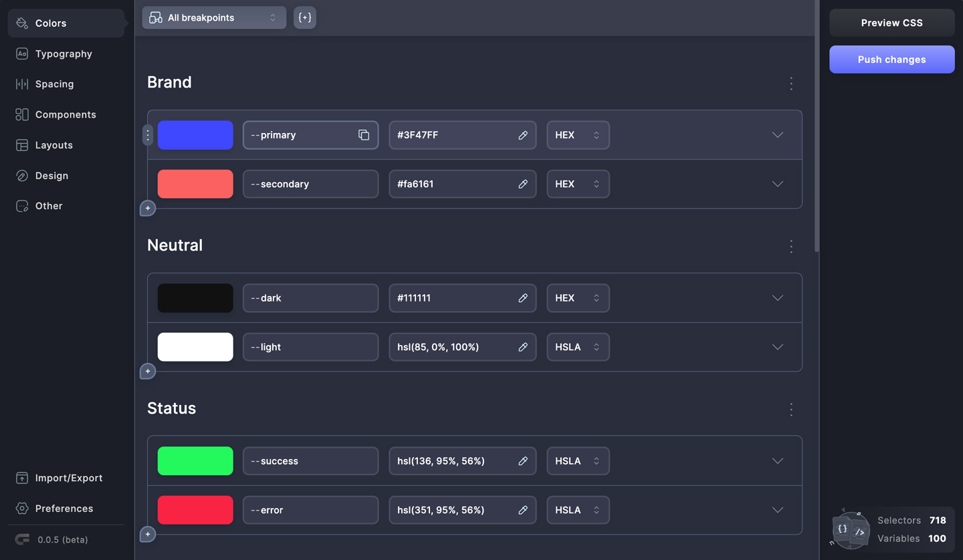Click the Preview CSS button
This screenshot has height=560, width=963.
(891, 23)
